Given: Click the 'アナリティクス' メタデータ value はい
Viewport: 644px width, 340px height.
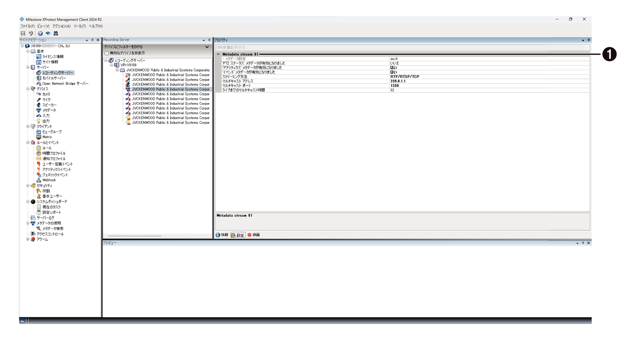Looking at the screenshot, I should pos(394,68).
